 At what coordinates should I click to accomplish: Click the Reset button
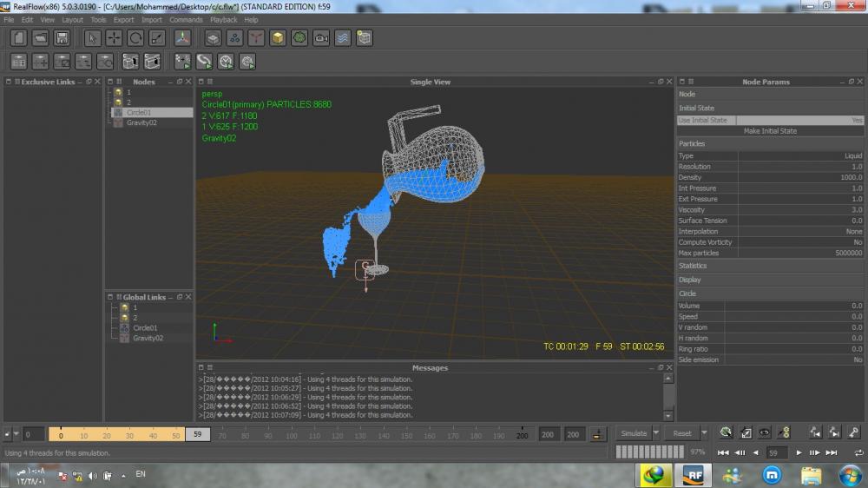(682, 433)
